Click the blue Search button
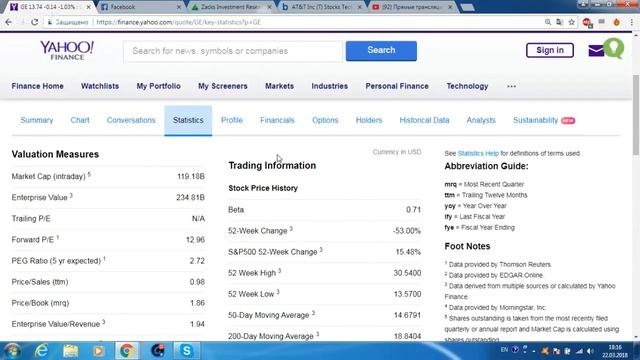The width and height of the screenshot is (640, 360). pos(381,51)
